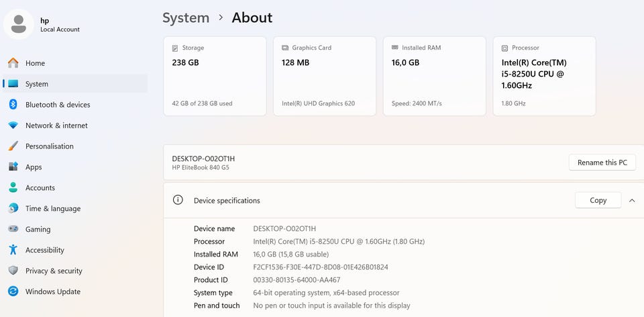Select System in the sidebar menu

[x=37, y=84]
